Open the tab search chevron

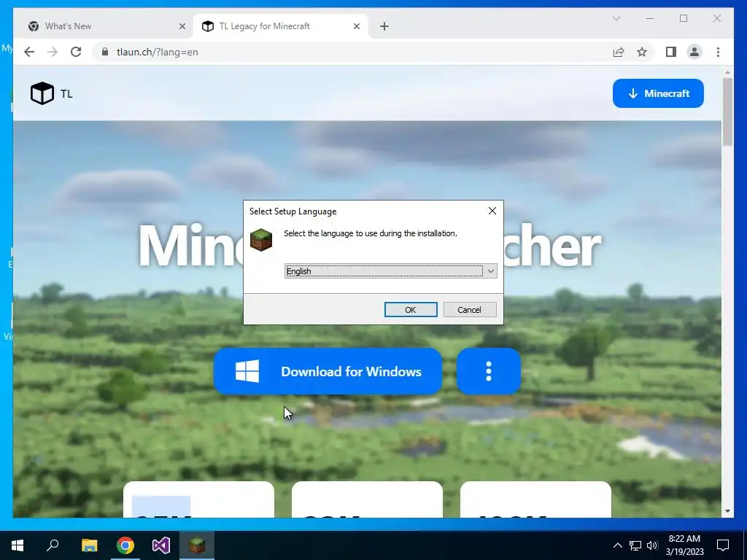tap(616, 18)
